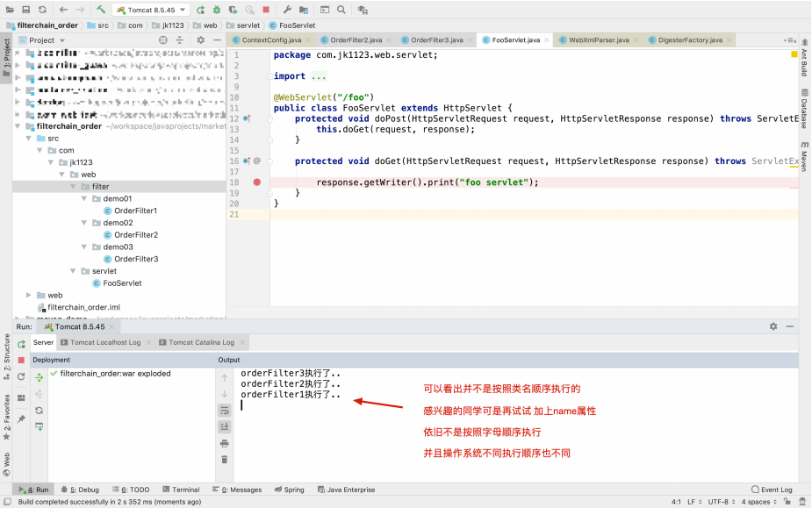This screenshot has height=508, width=812.
Task: Click the run anything terminal-window icon
Action: [x=325, y=10]
